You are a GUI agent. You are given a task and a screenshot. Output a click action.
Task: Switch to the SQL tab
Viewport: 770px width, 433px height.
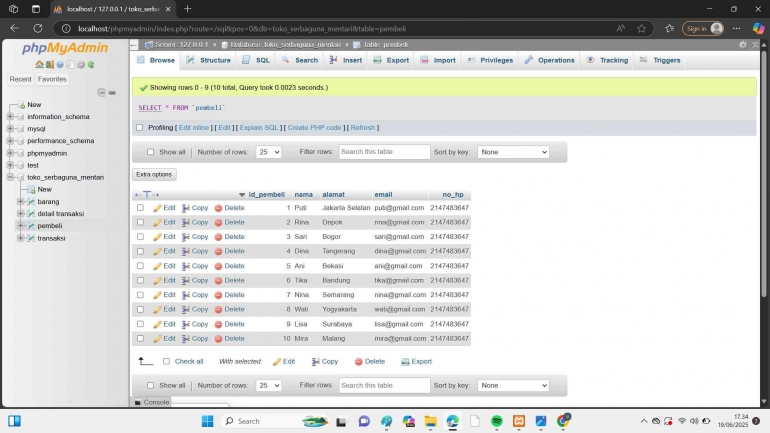point(256,60)
